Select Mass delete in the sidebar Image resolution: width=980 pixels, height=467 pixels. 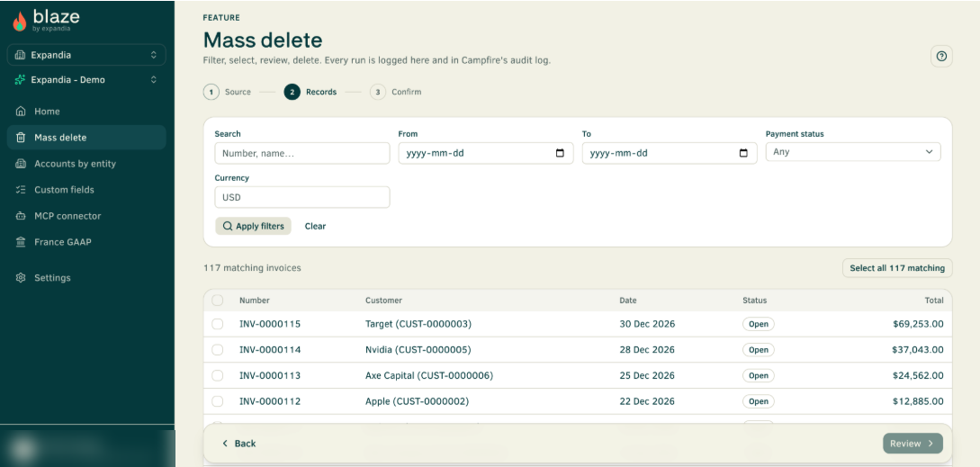point(86,138)
